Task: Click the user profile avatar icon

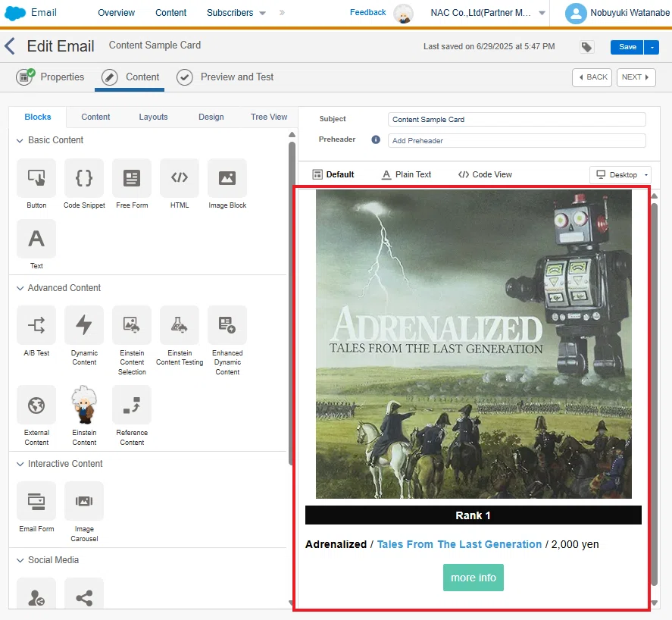Action: tap(576, 14)
